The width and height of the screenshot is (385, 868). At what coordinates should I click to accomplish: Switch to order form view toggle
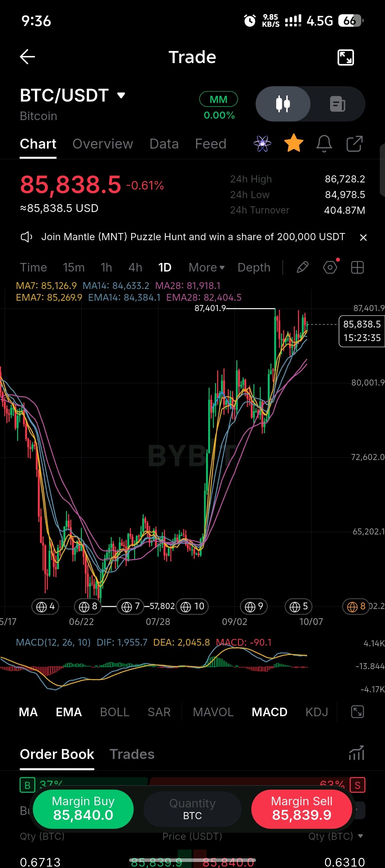click(x=338, y=104)
